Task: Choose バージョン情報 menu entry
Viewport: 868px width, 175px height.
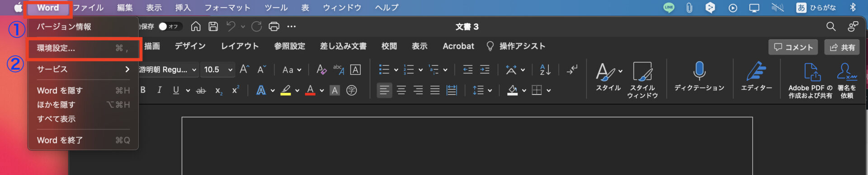Action: [x=83, y=27]
